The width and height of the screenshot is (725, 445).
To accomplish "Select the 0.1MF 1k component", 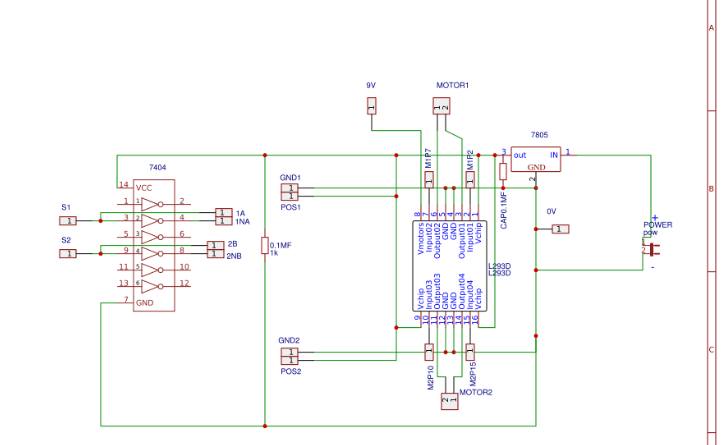I will click(264, 246).
